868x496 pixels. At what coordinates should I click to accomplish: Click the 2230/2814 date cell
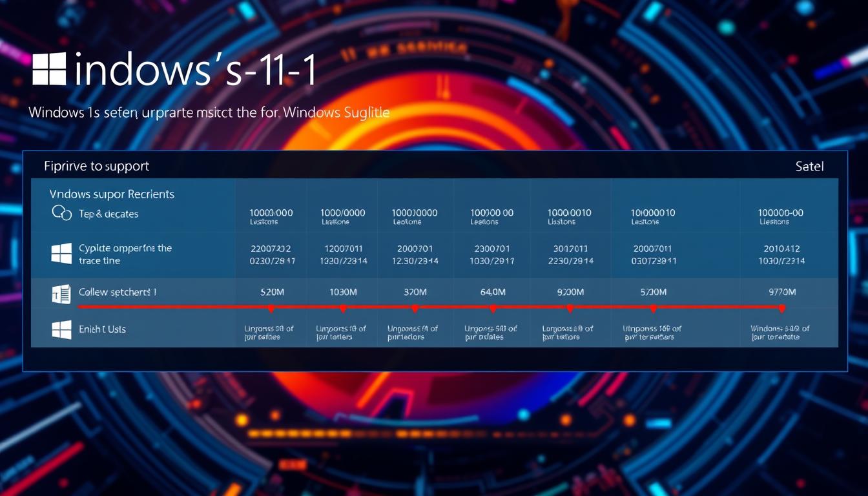[570, 261]
